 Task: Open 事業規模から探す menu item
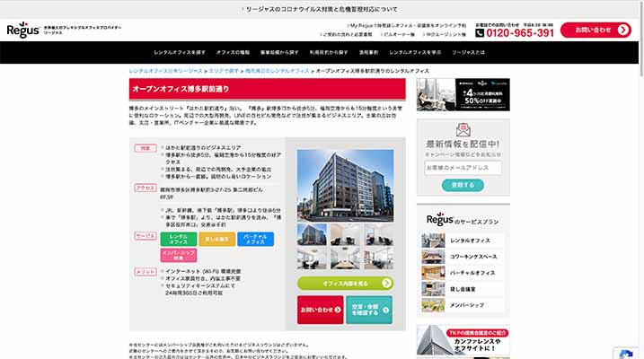[x=279, y=53]
